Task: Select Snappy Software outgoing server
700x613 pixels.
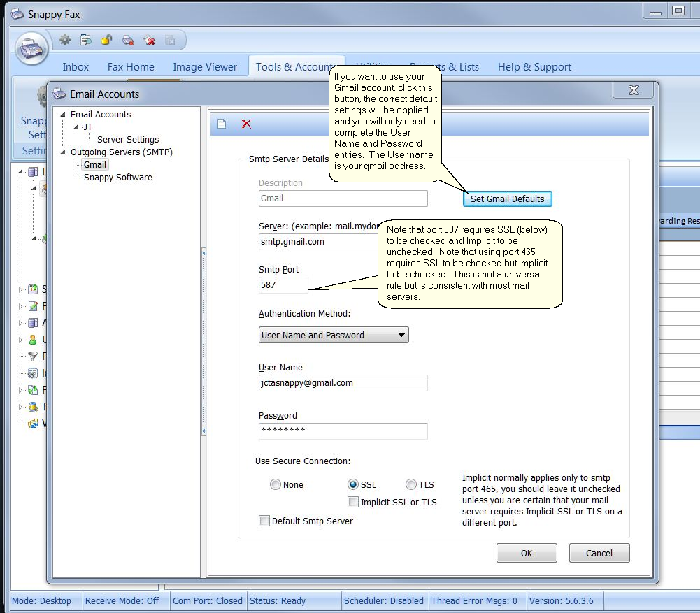Action: [118, 177]
